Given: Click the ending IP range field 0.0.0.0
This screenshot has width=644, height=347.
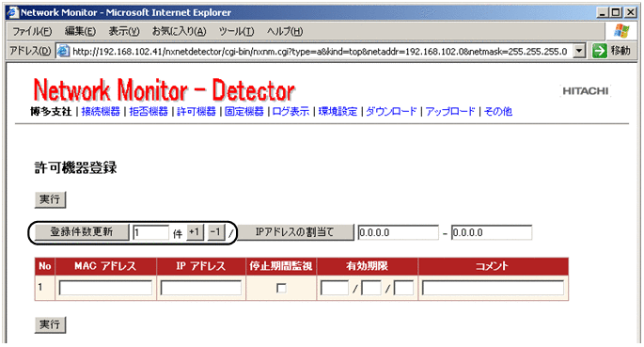Looking at the screenshot, I should [x=492, y=233].
